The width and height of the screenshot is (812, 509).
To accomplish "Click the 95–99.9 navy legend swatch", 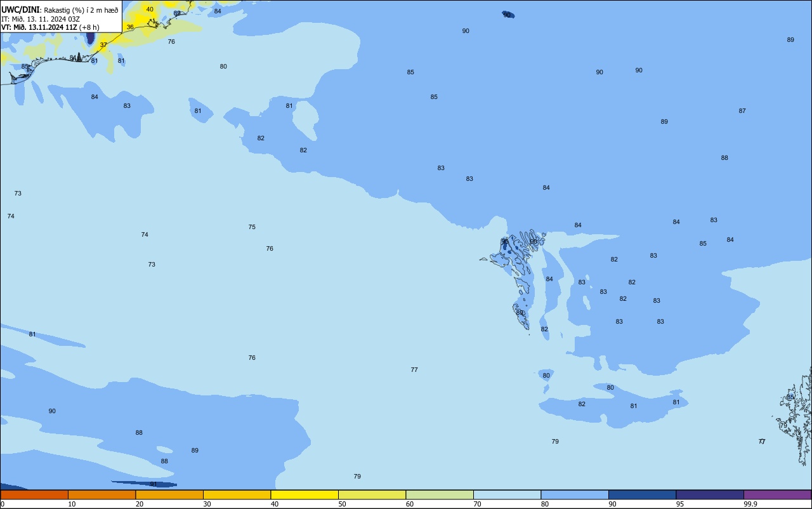I will pos(710,494).
